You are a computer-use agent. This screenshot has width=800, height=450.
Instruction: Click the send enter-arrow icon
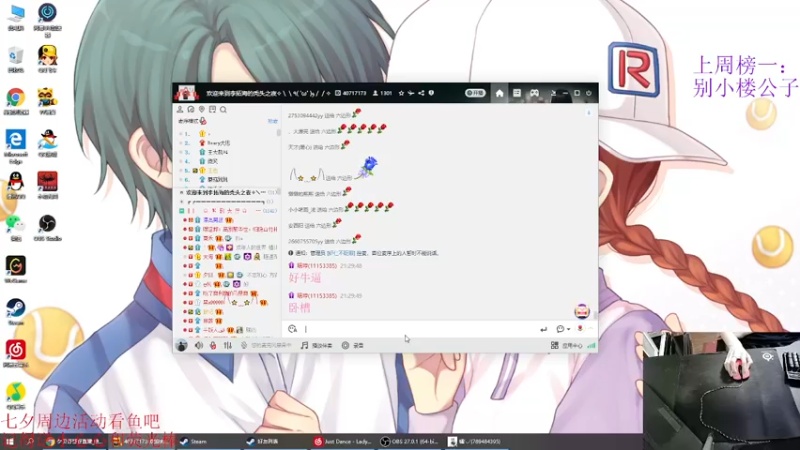[543, 329]
